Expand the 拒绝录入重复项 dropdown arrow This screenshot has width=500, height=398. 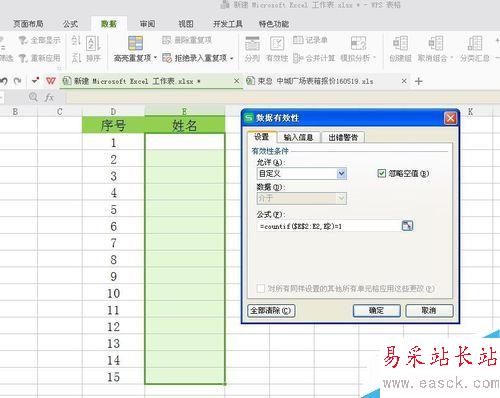coord(231,58)
